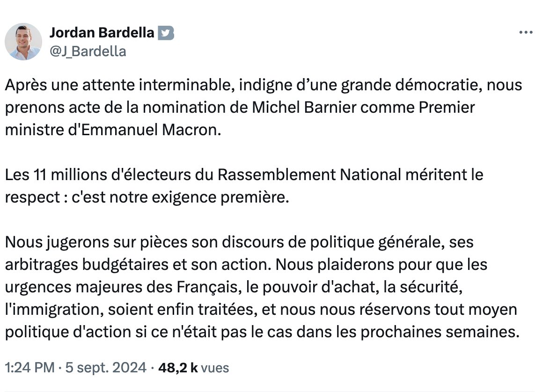Viewport: 543px width, 392px height.
Task: Click the phrase Premier ministre beginning
Action: tap(447, 107)
